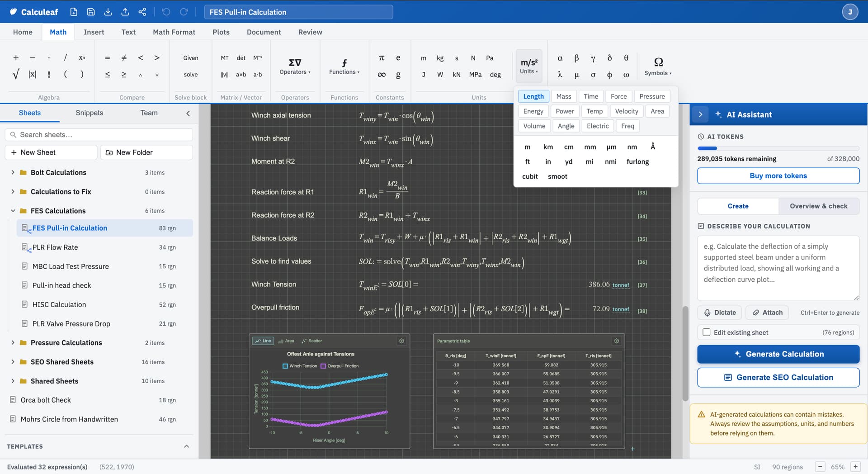Viewport: 868px width, 474px height.
Task: Click the New Sheet button
Action: pyautogui.click(x=51, y=152)
